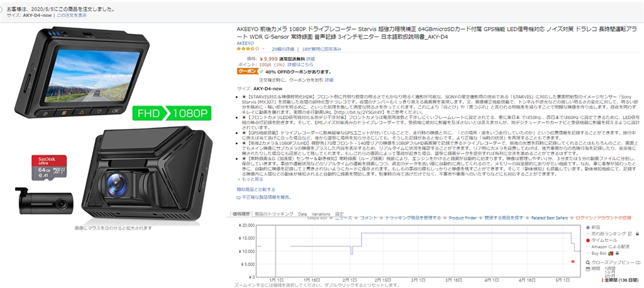Open the Related Best Sellers link
This screenshot has height=288, width=644.
[549, 218]
